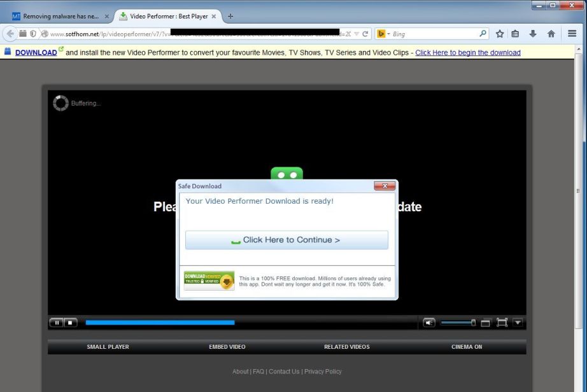This screenshot has width=587, height=392.
Task: Select the Video Performer : Best Player tab
Action: pos(167,17)
